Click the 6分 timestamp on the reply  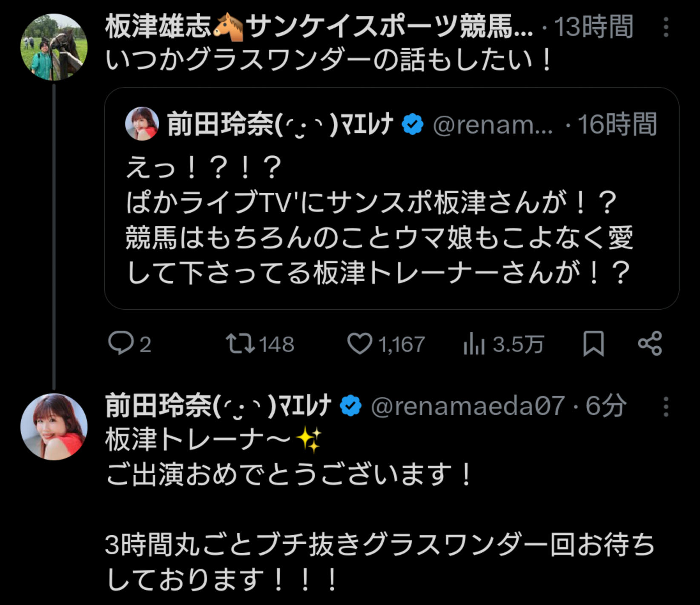pyautogui.click(x=605, y=406)
